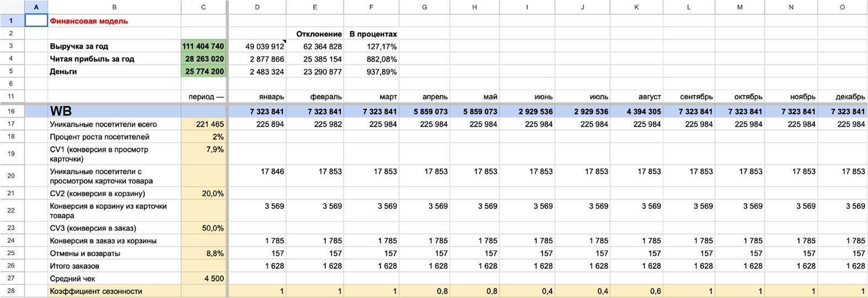Click the 'Итого заказов' label cell

click(114, 266)
